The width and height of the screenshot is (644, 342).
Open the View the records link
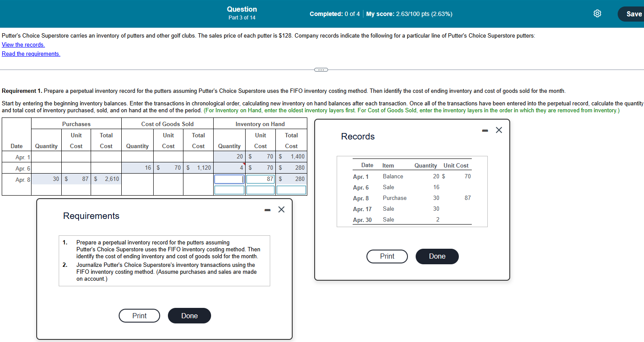click(23, 45)
